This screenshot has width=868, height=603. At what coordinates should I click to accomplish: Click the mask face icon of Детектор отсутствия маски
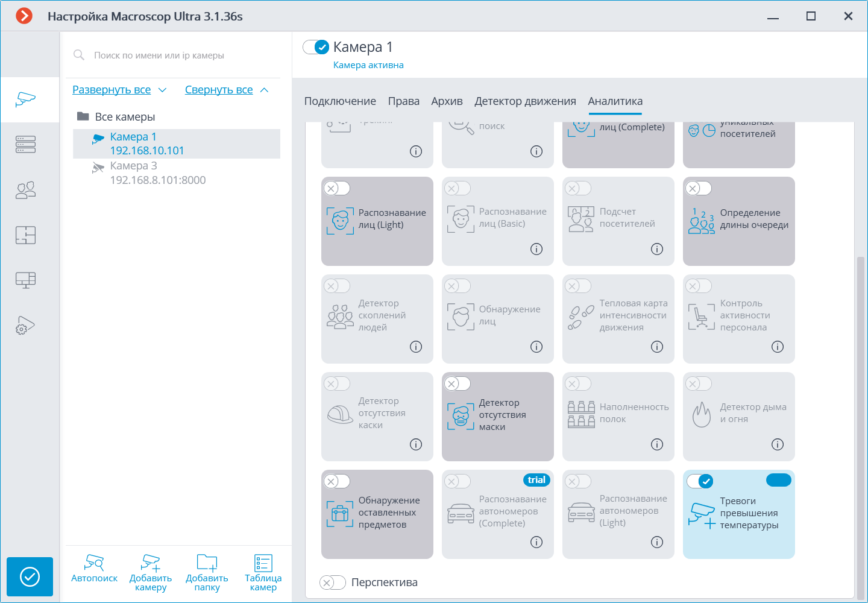(461, 416)
